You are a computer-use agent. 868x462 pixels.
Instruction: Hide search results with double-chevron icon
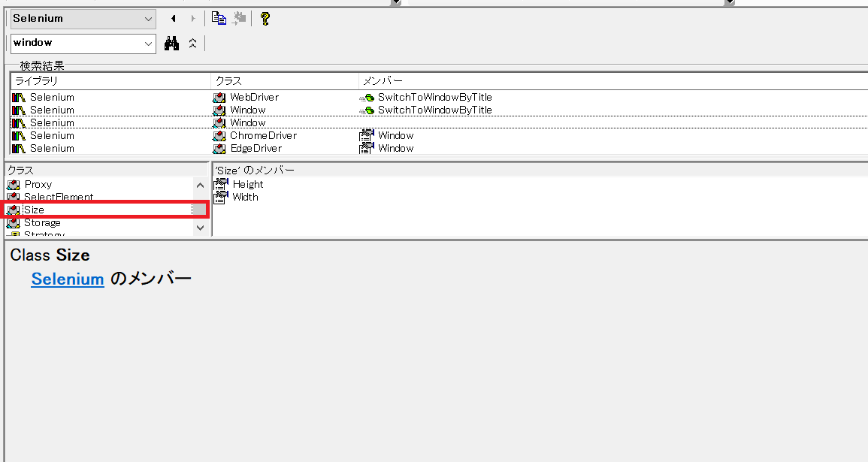192,43
